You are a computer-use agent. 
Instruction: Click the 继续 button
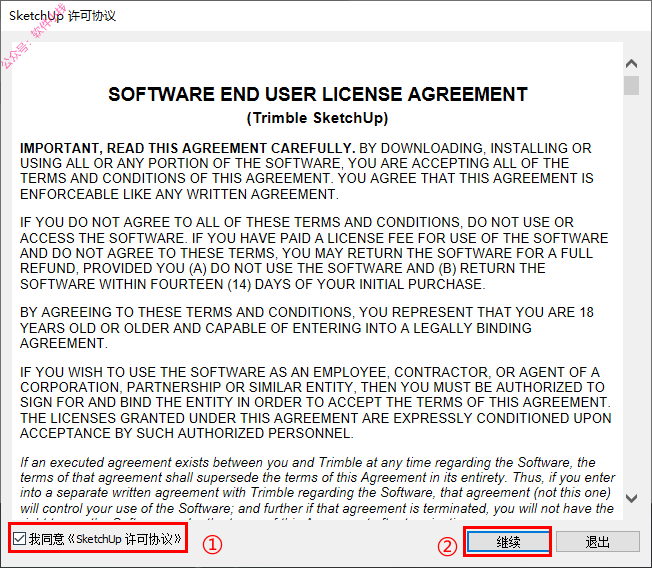pyautogui.click(x=508, y=542)
